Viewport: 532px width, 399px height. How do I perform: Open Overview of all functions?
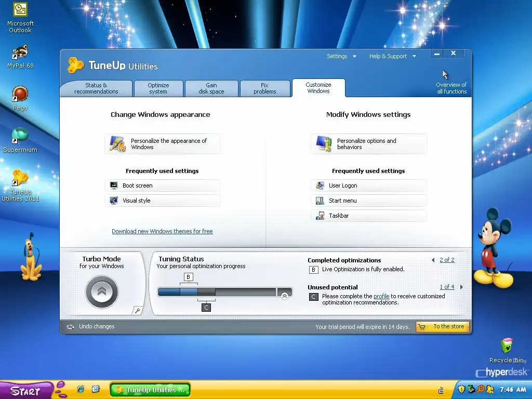(451, 88)
